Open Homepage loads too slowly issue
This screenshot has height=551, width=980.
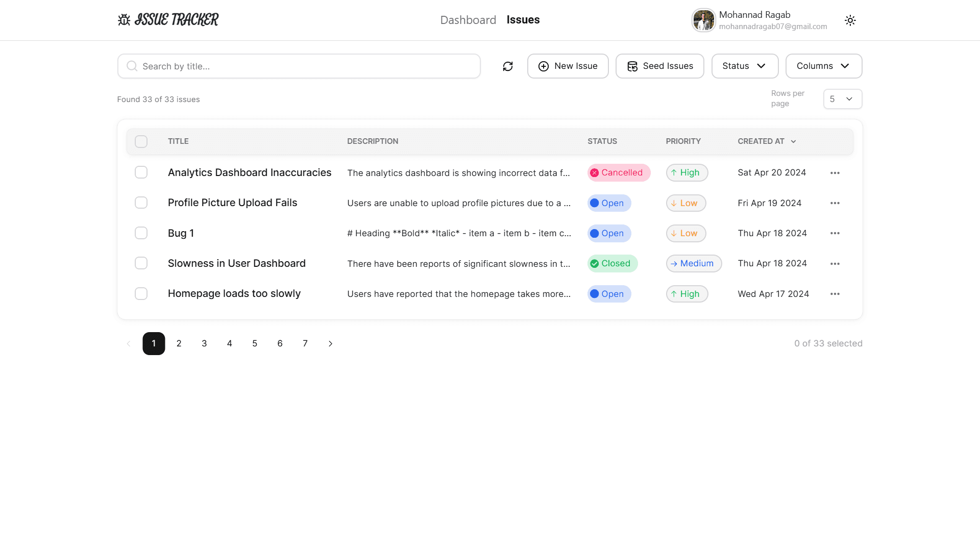[x=234, y=294]
